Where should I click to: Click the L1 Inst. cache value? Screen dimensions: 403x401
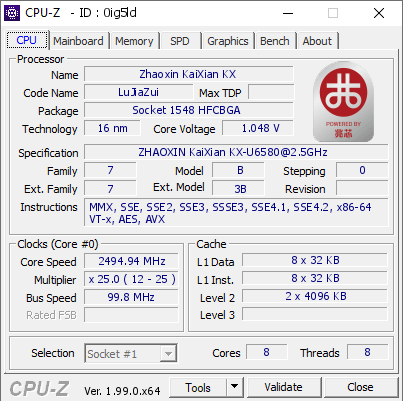pyautogui.click(x=315, y=278)
